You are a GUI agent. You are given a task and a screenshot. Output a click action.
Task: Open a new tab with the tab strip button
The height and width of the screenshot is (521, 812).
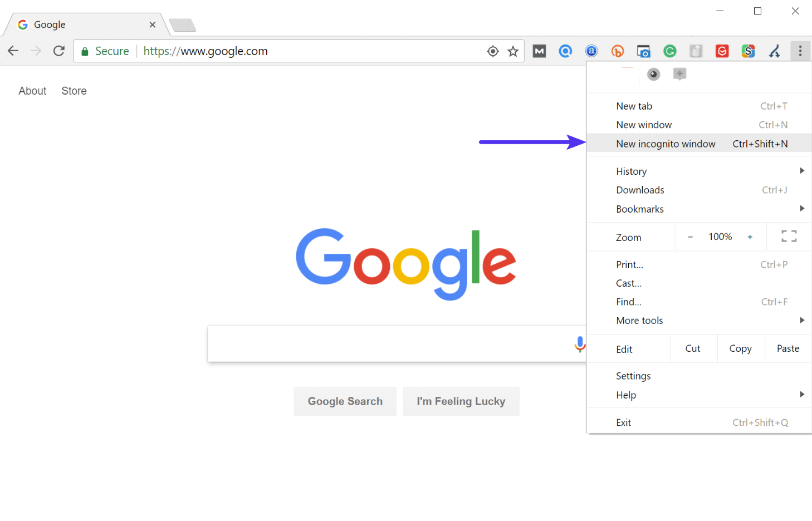click(x=182, y=25)
